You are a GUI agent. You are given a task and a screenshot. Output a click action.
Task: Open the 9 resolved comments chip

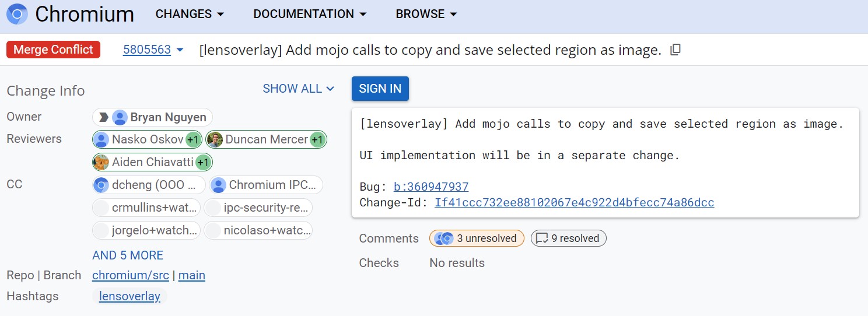point(569,238)
